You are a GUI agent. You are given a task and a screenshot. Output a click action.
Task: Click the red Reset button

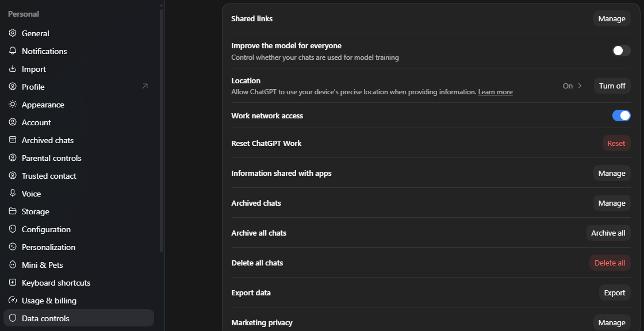pyautogui.click(x=616, y=143)
